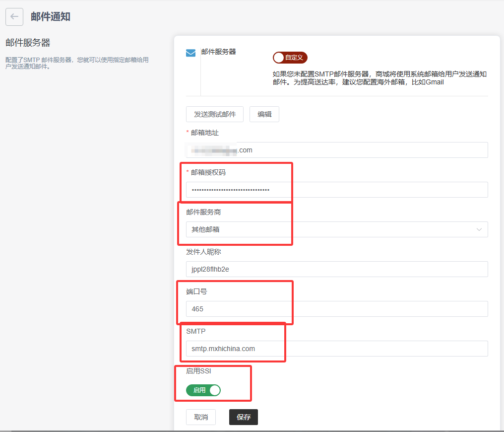504x432 pixels.
Task: Click the 发送测试邮件 button
Action: [215, 114]
